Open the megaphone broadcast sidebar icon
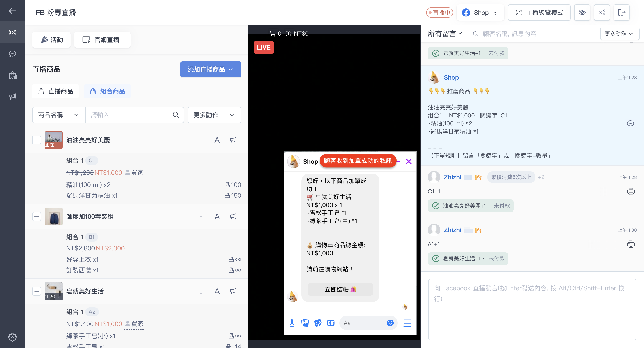The image size is (644, 348). tap(12, 96)
